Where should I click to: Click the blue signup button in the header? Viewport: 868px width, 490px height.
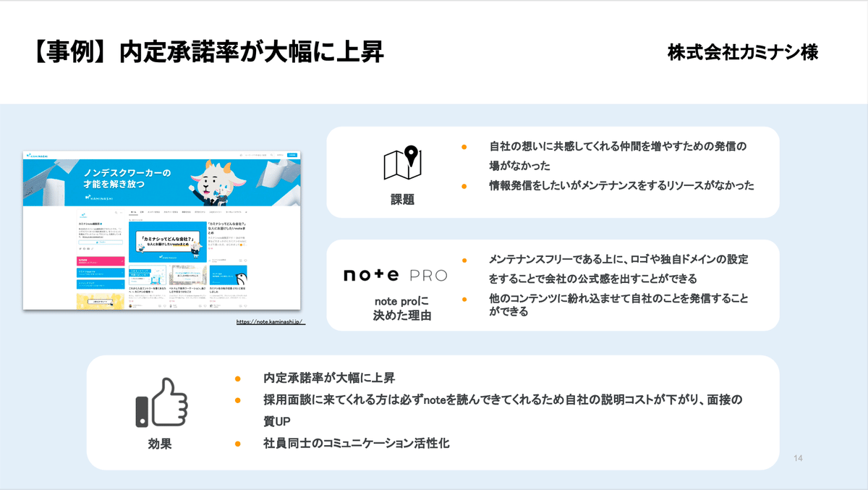pyautogui.click(x=292, y=155)
